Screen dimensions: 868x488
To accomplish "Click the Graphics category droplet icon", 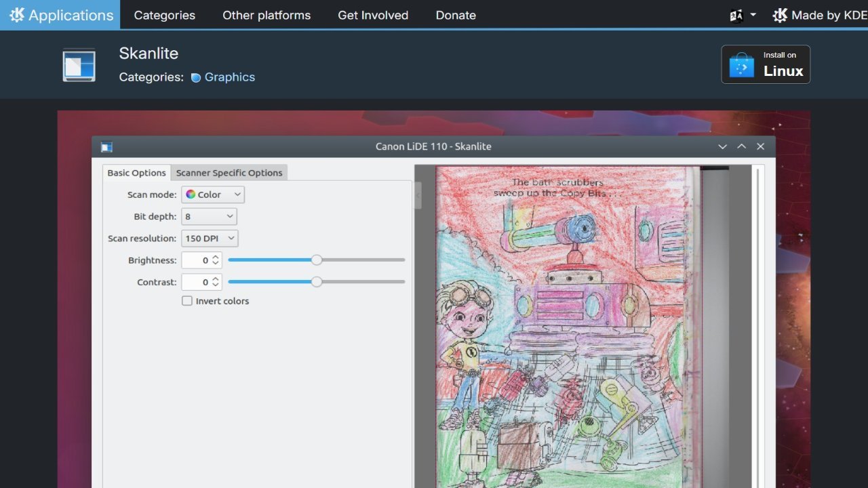I will tap(196, 78).
